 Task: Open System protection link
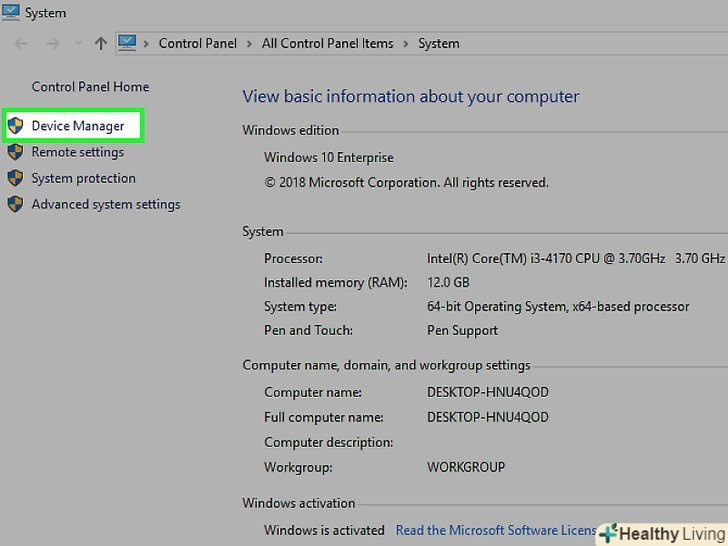[x=83, y=178]
